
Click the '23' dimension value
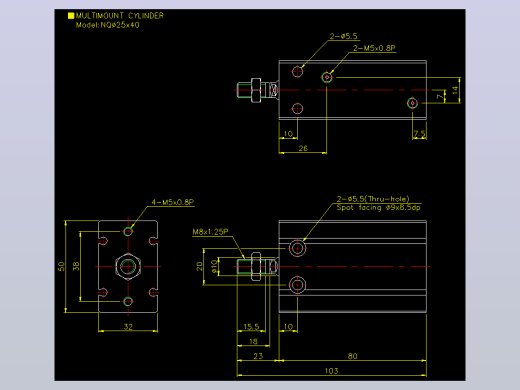tap(258, 356)
